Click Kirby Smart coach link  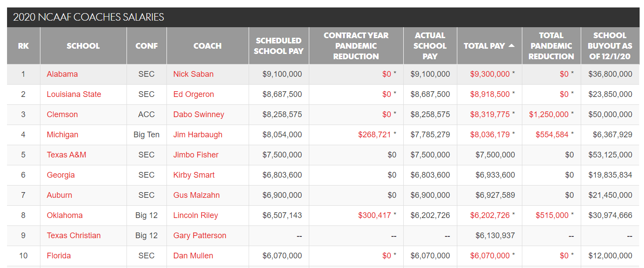click(194, 175)
